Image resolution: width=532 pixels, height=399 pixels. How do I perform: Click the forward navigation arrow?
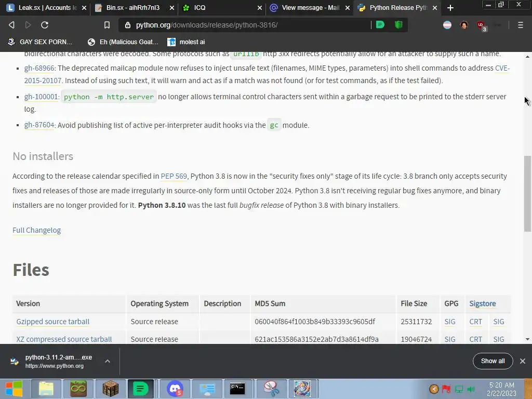point(28,25)
